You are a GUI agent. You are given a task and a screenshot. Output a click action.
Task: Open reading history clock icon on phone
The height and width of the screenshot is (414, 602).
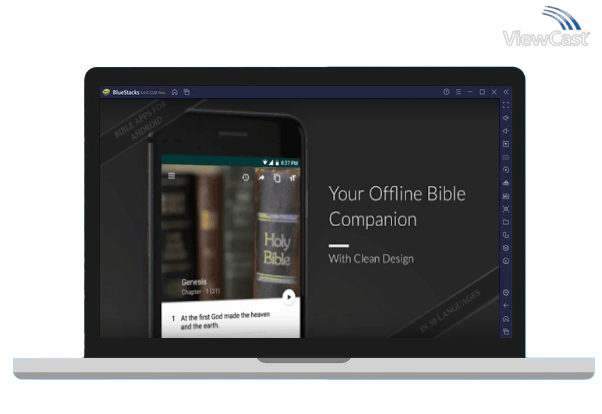point(246,177)
